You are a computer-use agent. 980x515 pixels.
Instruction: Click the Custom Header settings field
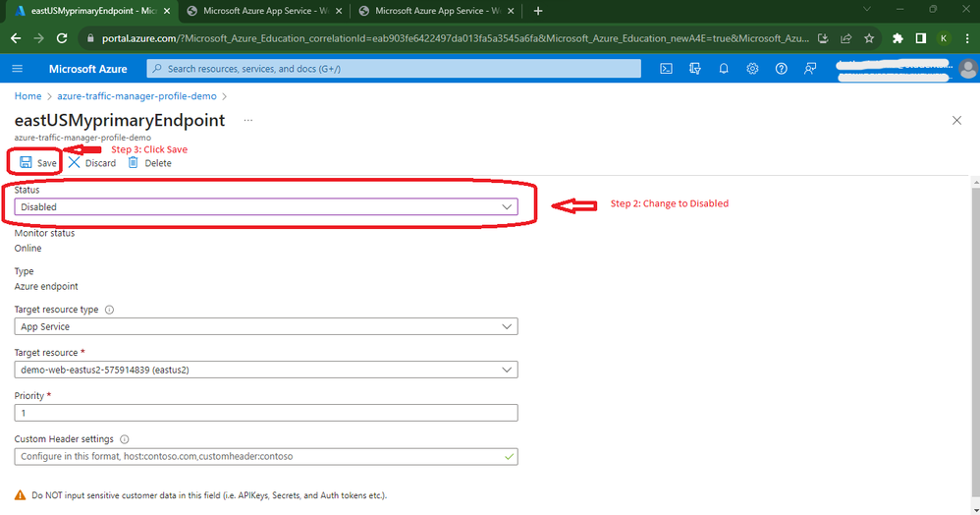pos(266,456)
